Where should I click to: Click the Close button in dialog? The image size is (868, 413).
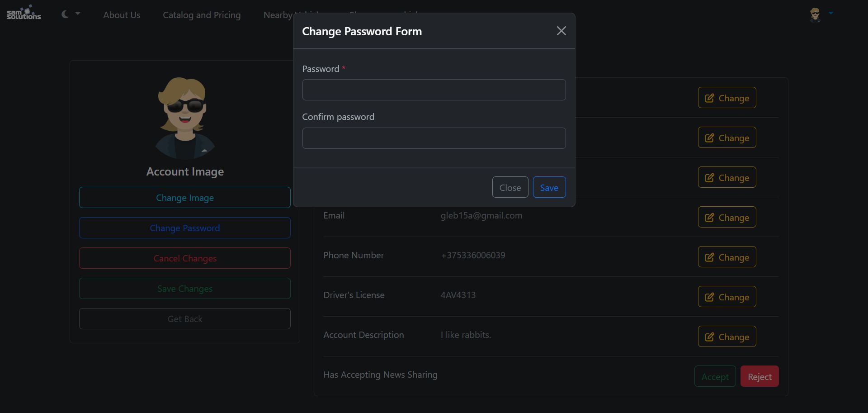click(510, 187)
